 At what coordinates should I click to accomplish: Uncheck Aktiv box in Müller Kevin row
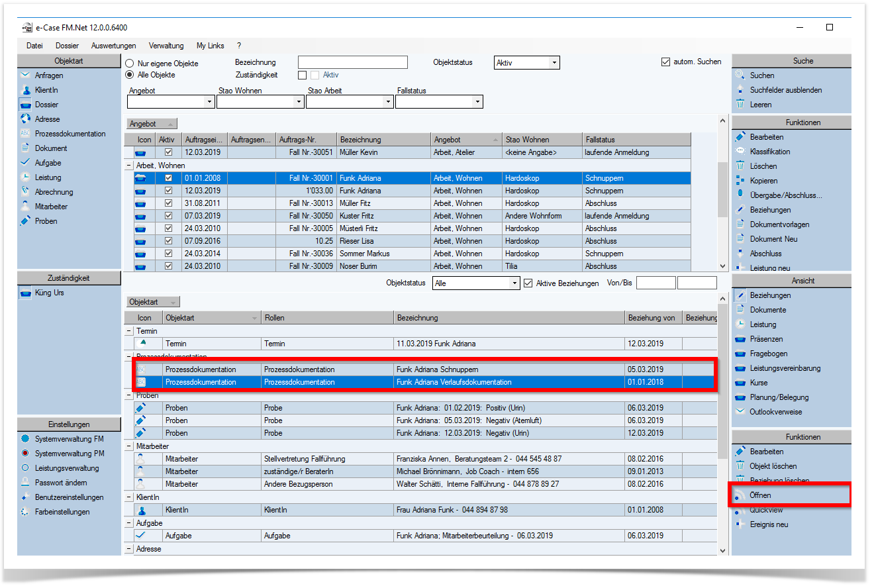point(168,152)
